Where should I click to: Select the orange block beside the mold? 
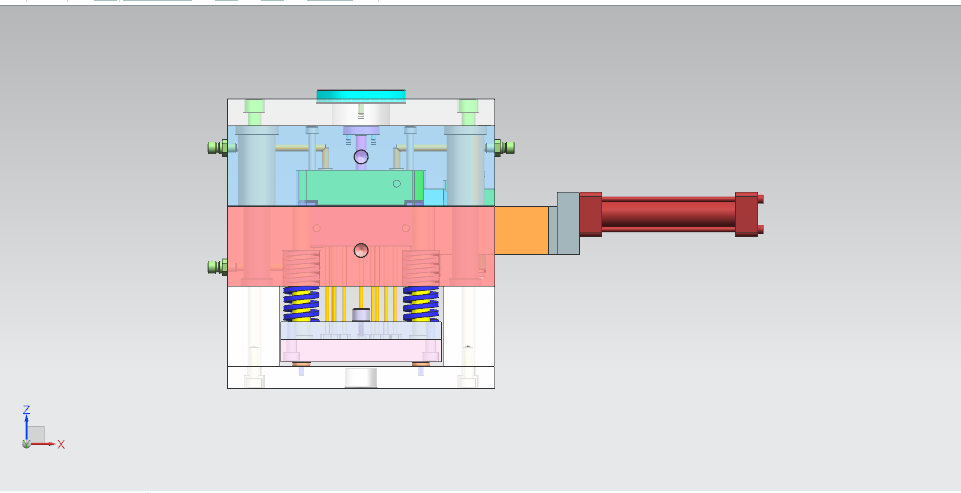pos(522,231)
